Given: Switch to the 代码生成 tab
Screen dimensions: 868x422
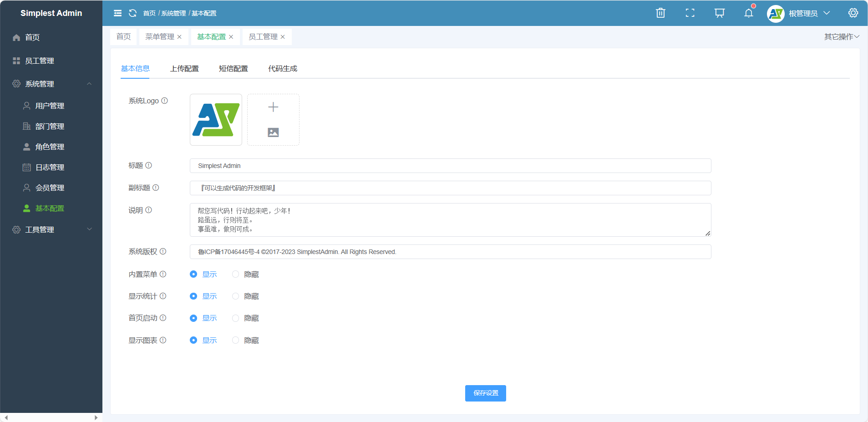Looking at the screenshot, I should [x=282, y=69].
